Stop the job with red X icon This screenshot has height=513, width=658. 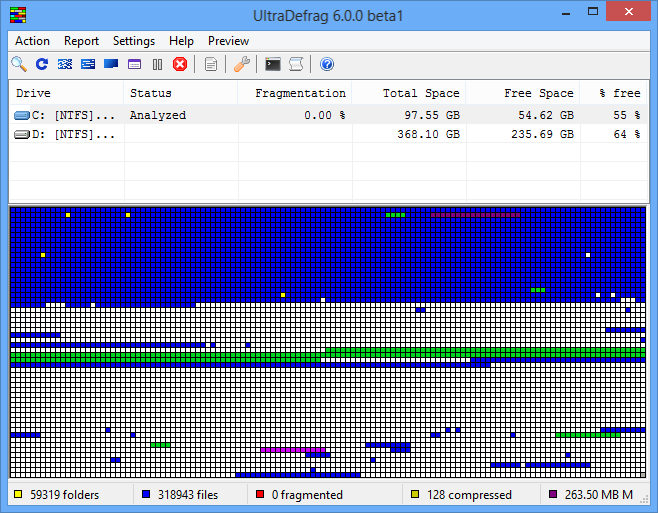[x=180, y=64]
